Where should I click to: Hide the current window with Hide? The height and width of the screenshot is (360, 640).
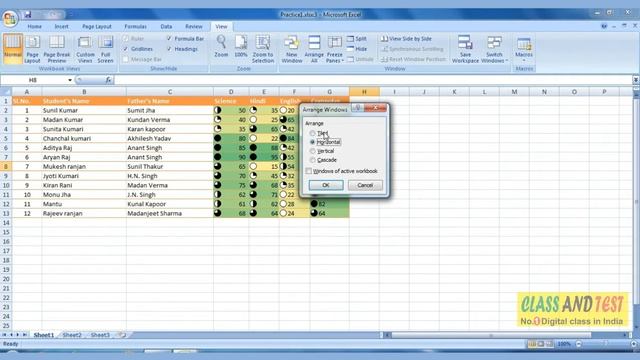[x=357, y=49]
